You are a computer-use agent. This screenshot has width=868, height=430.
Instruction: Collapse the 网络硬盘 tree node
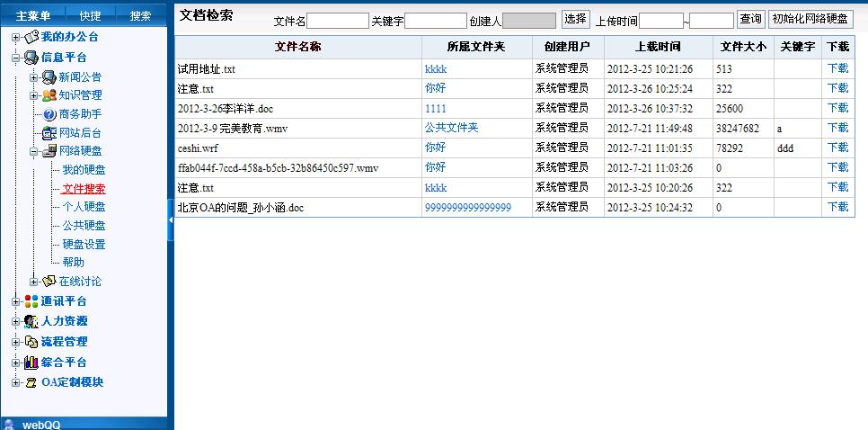pyautogui.click(x=34, y=151)
